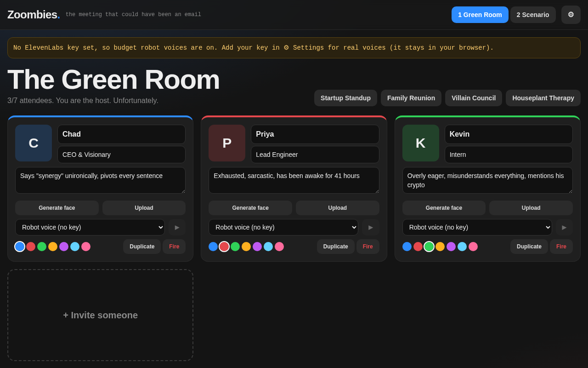Click Kevin's avatar with letter K
Image resolution: width=588 pixels, height=368 pixels.
pos(421,143)
